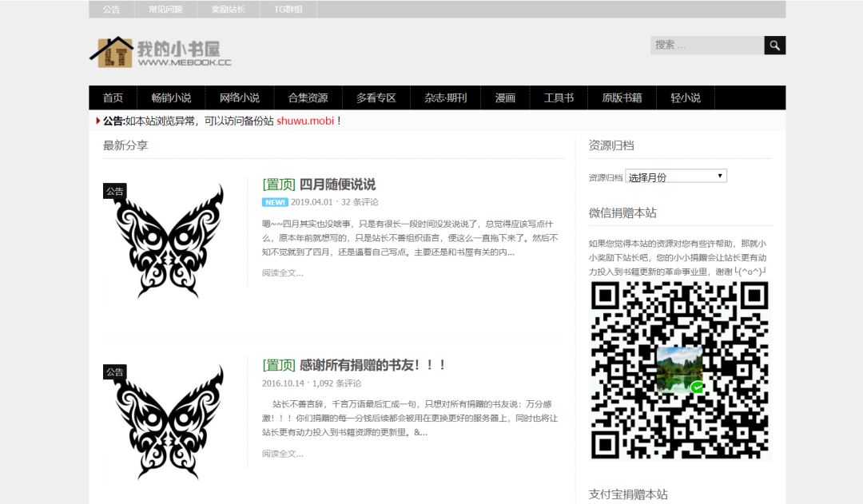Open the post 四月随便说说
863x504 pixels.
(x=337, y=183)
